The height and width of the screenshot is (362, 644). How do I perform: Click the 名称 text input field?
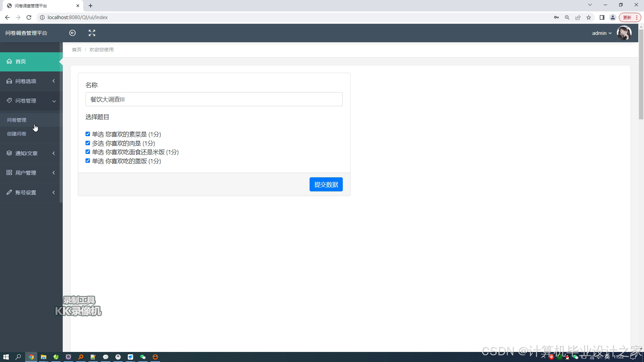tap(214, 99)
